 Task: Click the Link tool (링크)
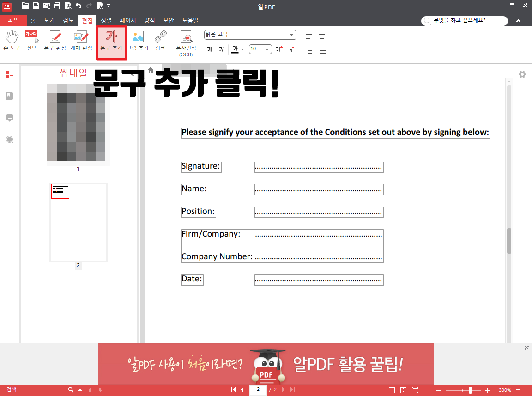coord(161,41)
